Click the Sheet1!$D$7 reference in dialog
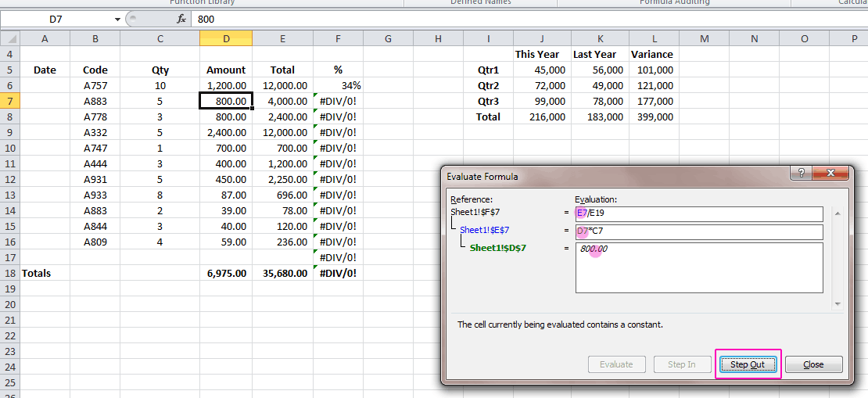The image size is (868, 398). (497, 248)
